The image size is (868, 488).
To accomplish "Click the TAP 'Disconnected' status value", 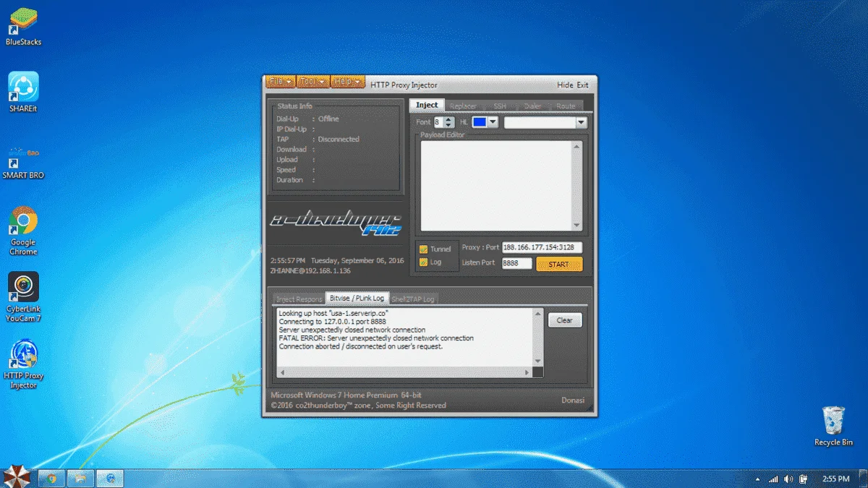I will coord(339,140).
